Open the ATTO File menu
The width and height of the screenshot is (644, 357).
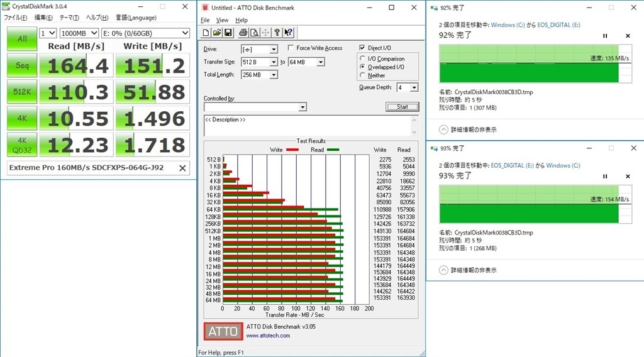[205, 20]
